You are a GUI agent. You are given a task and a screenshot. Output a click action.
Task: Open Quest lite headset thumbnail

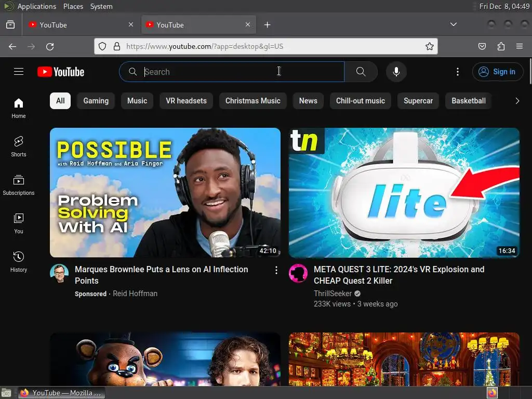404,192
